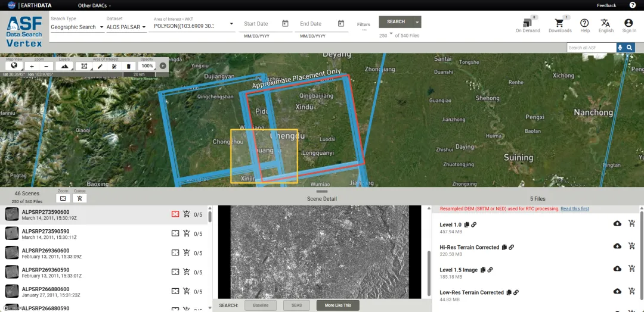Clear the area of interest with trash icon
Screen dimensions: 644x312
click(x=129, y=66)
